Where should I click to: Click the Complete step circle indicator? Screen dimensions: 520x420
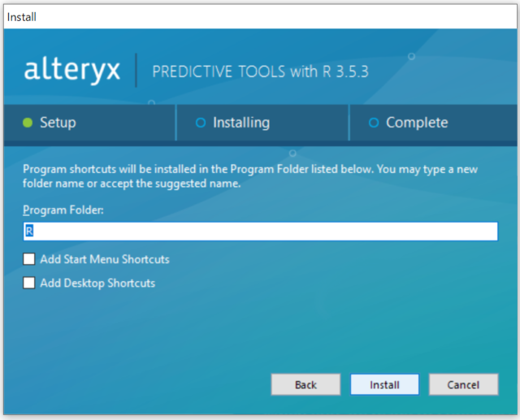pos(374,123)
